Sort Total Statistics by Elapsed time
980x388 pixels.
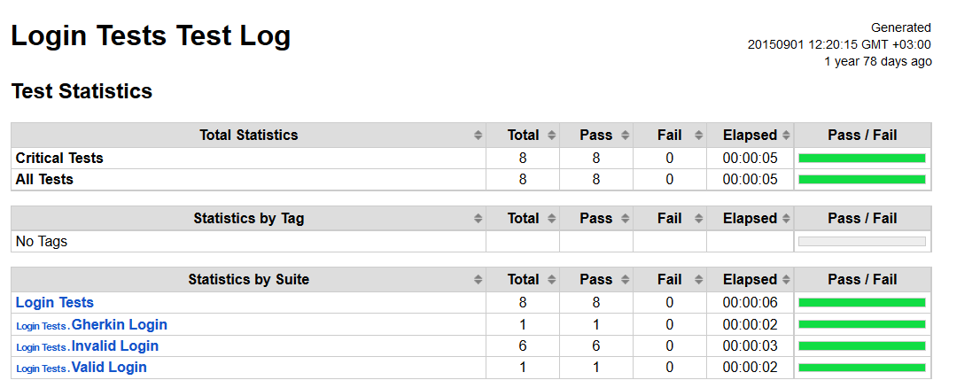tap(786, 135)
